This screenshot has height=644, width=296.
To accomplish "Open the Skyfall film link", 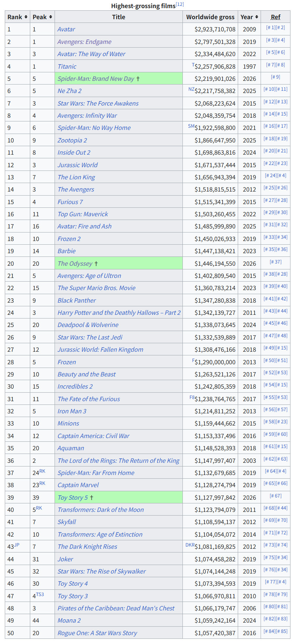I will [67, 522].
